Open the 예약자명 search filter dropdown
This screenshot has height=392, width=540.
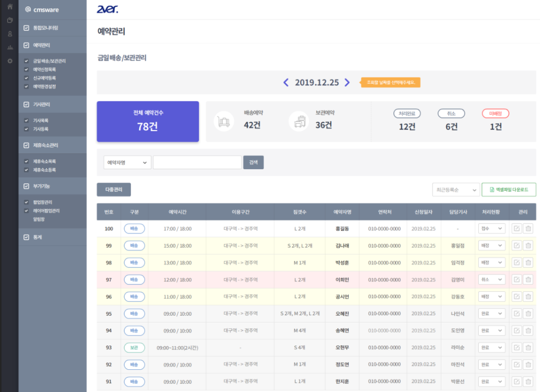click(127, 162)
